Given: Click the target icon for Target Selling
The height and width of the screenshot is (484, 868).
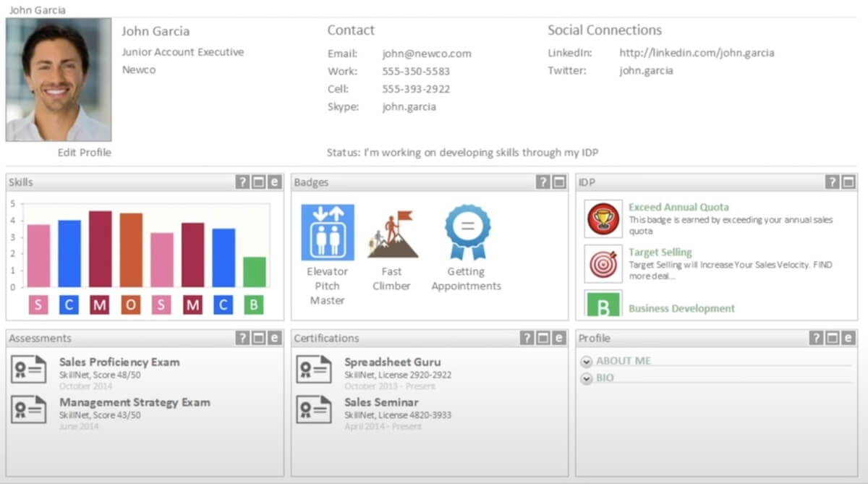Looking at the screenshot, I should (603, 264).
